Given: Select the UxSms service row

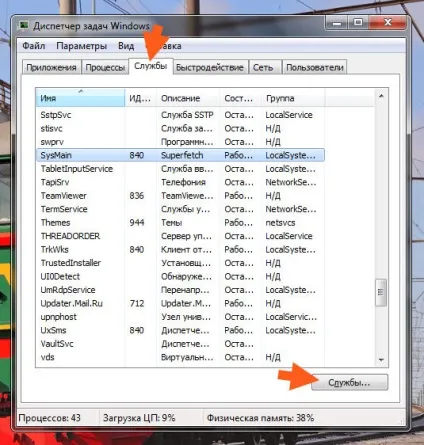Looking at the screenshot, I should coord(180,330).
